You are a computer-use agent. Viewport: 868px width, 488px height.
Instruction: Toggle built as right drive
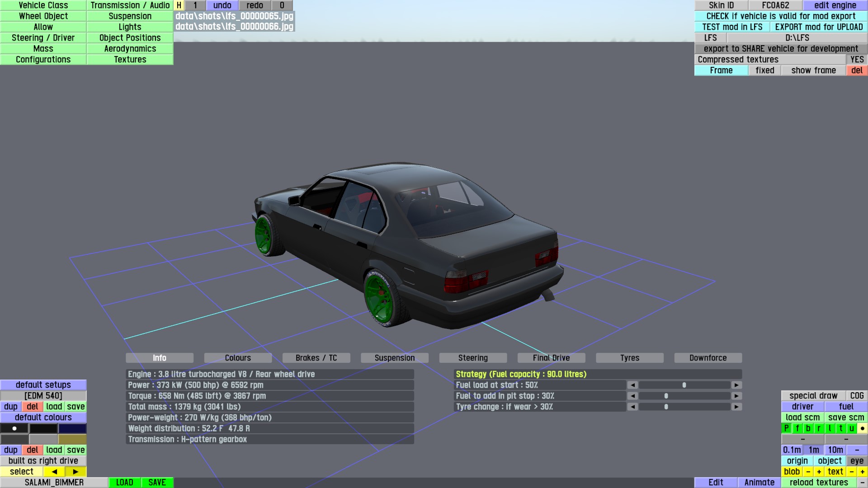pyautogui.click(x=43, y=461)
